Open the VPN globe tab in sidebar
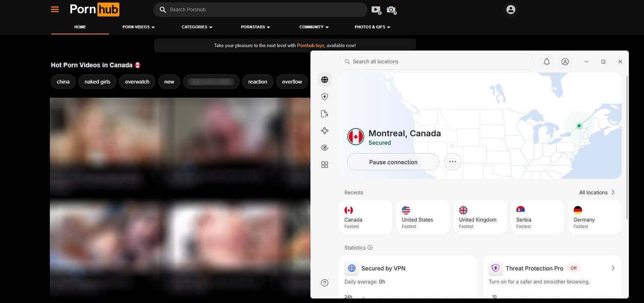Viewport: 644px width, 303px height. click(325, 80)
